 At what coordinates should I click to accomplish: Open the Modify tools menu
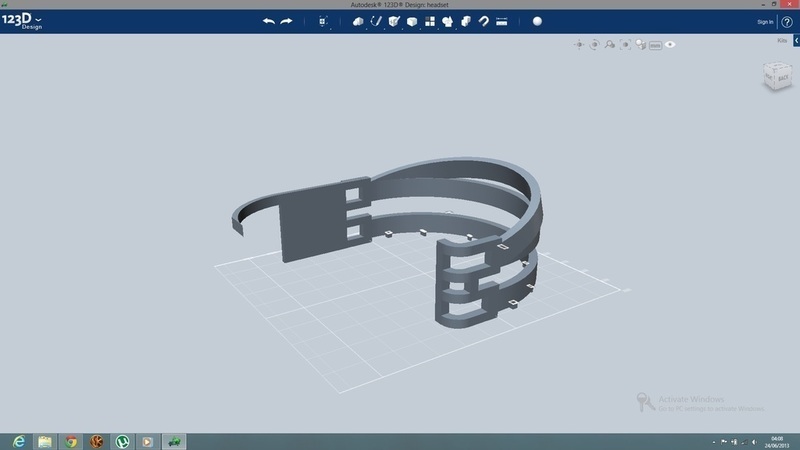[412, 21]
